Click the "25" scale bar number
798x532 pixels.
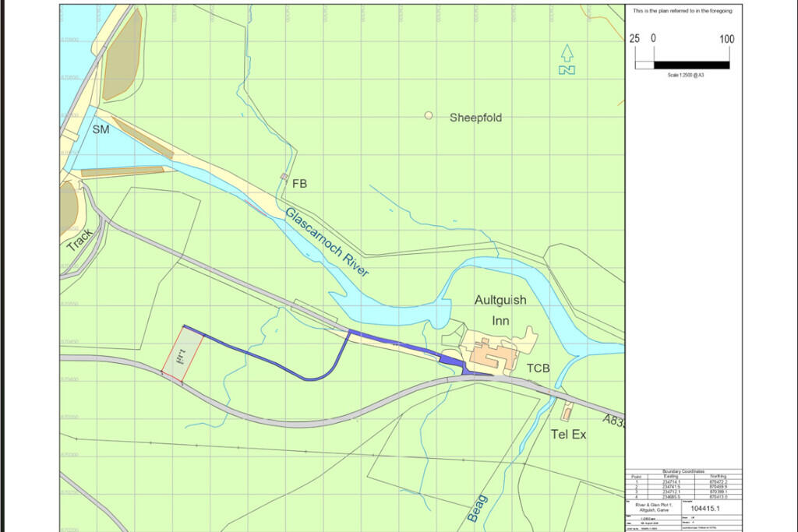634,39
